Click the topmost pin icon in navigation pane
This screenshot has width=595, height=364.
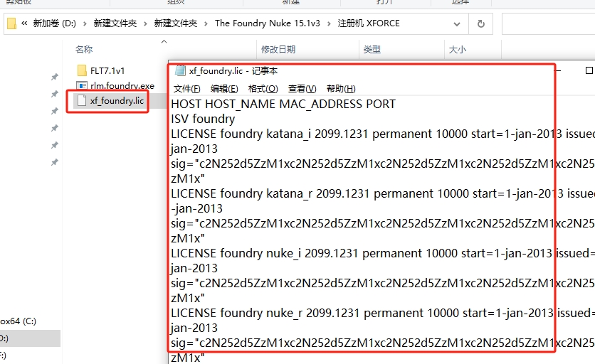[x=54, y=77]
